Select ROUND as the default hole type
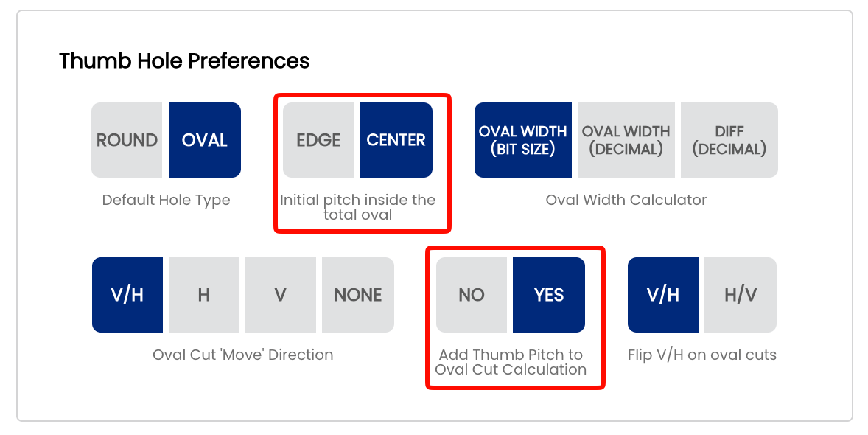The image size is (868, 435). [127, 140]
